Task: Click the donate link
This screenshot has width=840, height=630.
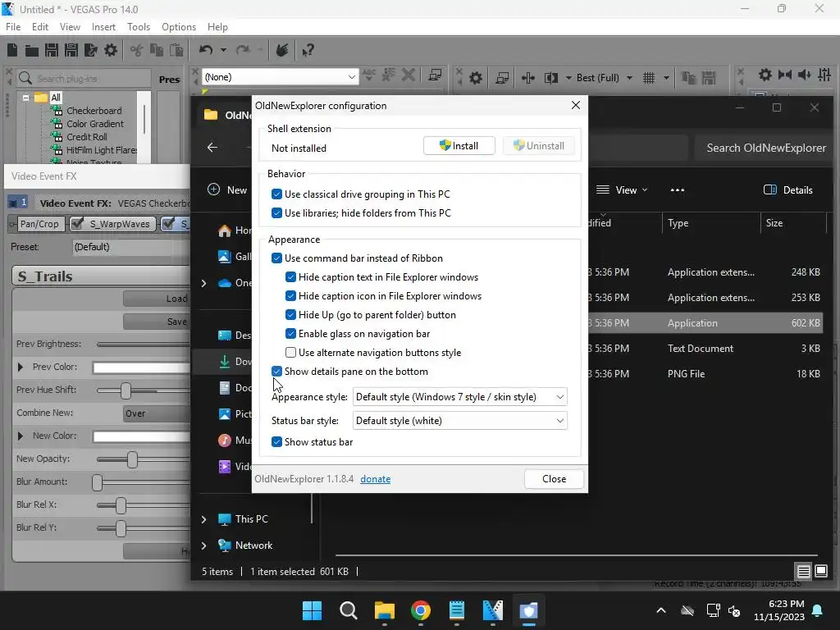Action: [375, 479]
